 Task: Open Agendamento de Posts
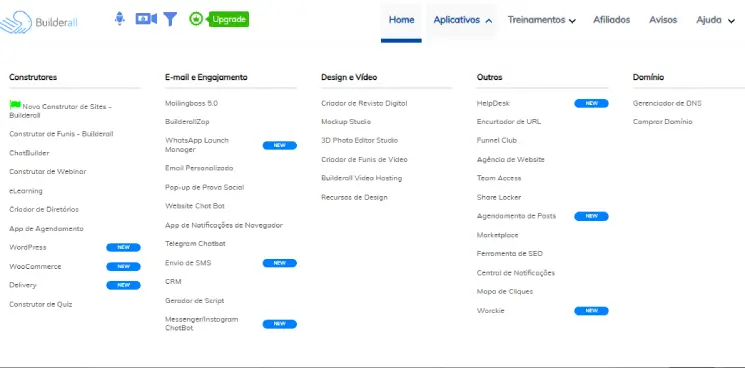(516, 216)
